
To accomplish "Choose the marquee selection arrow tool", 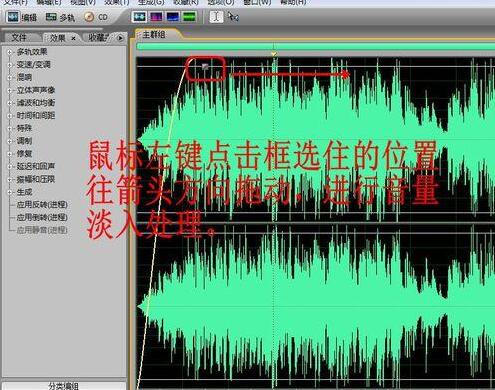I will click(233, 16).
